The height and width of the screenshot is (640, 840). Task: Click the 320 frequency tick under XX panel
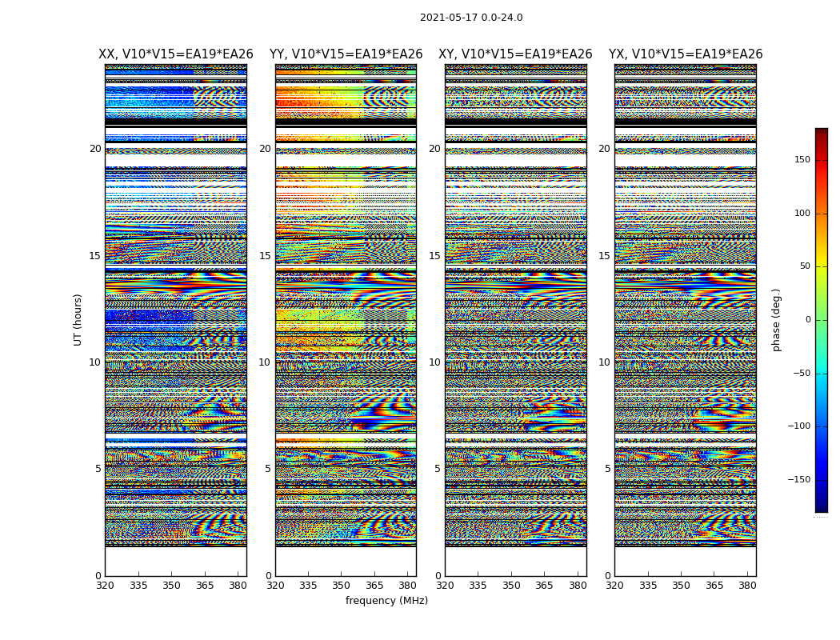[x=105, y=586]
